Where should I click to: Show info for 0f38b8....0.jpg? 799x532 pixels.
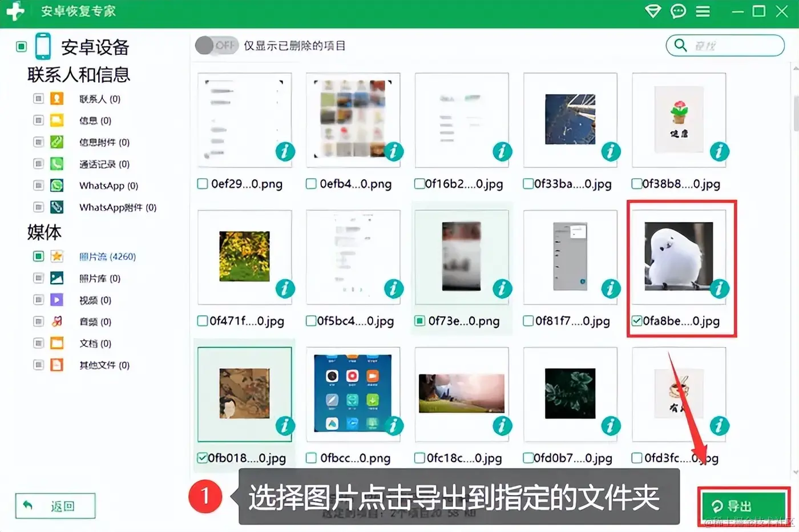pos(719,152)
